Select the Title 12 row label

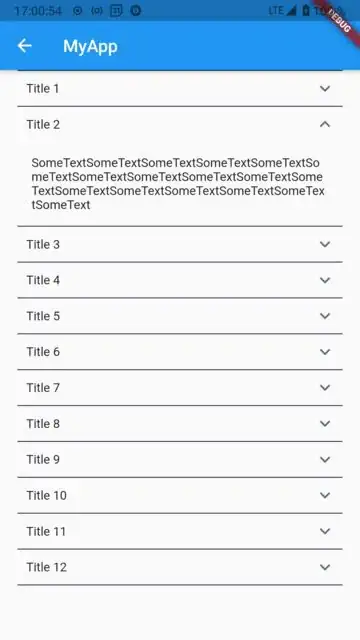coord(47,567)
